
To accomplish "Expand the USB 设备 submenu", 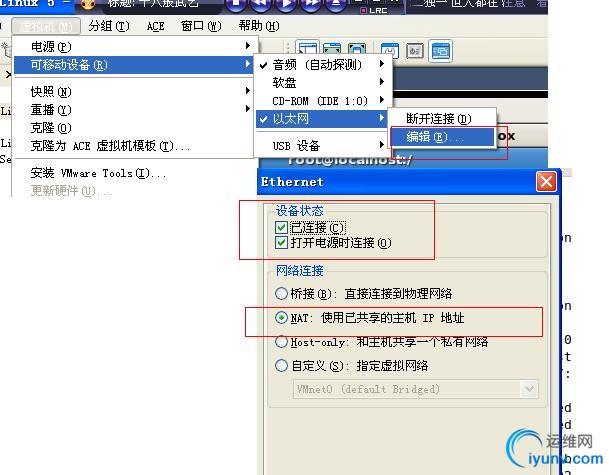I will coord(322,146).
